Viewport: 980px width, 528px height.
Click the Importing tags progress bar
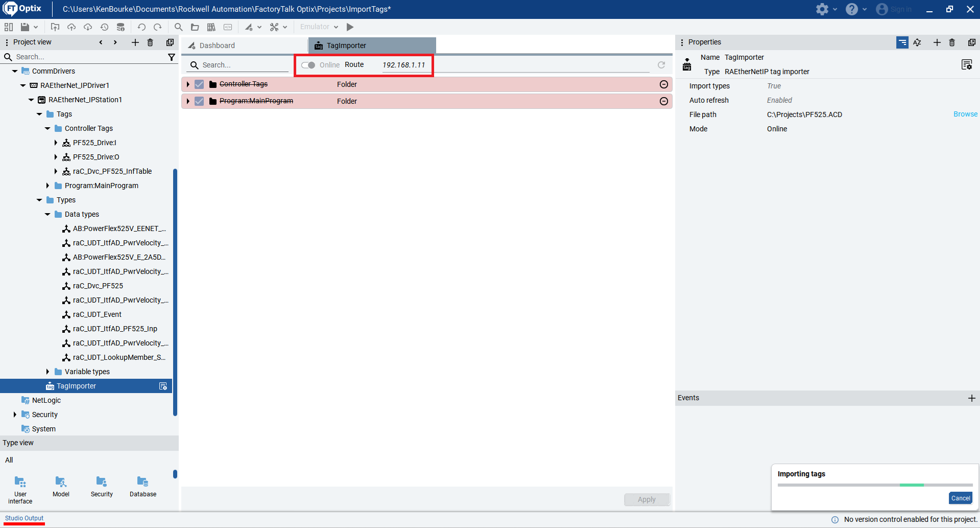click(875, 485)
